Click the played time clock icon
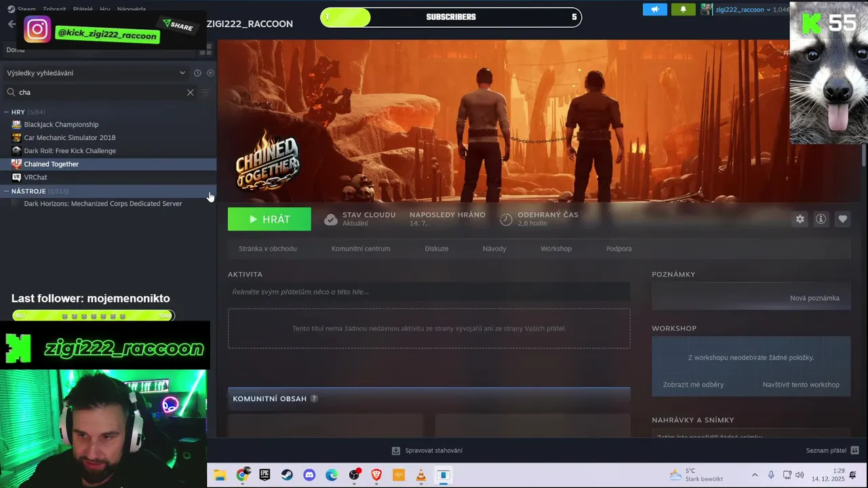The width and height of the screenshot is (868, 488). [x=506, y=219]
